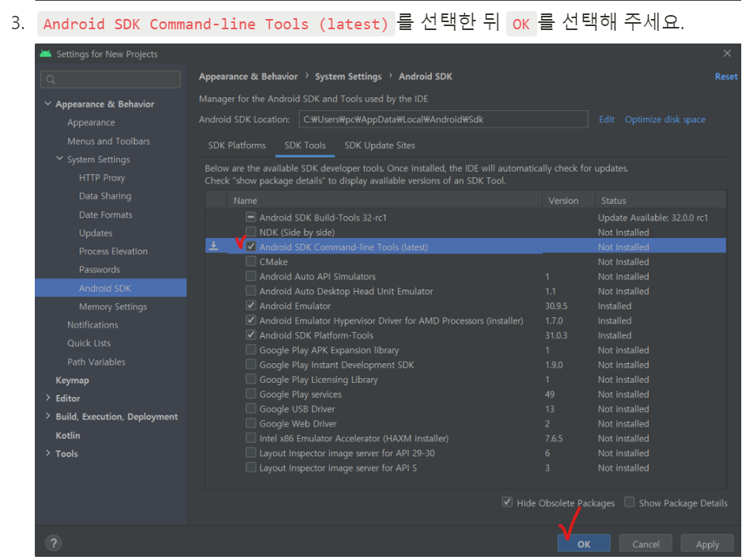
Task: Sort by the Name column header
Action: click(384, 201)
